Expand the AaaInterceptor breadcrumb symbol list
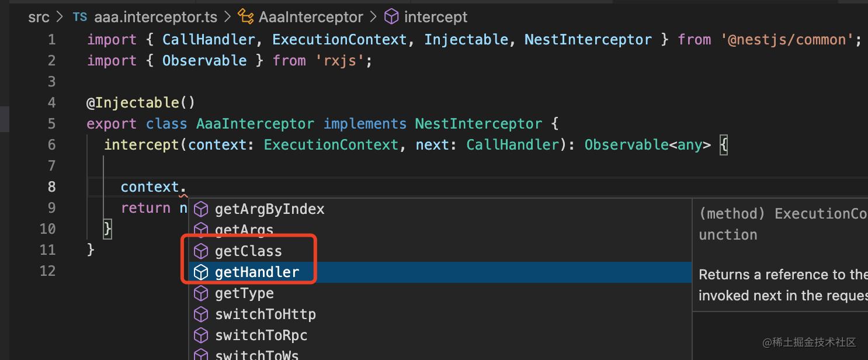 [311, 18]
